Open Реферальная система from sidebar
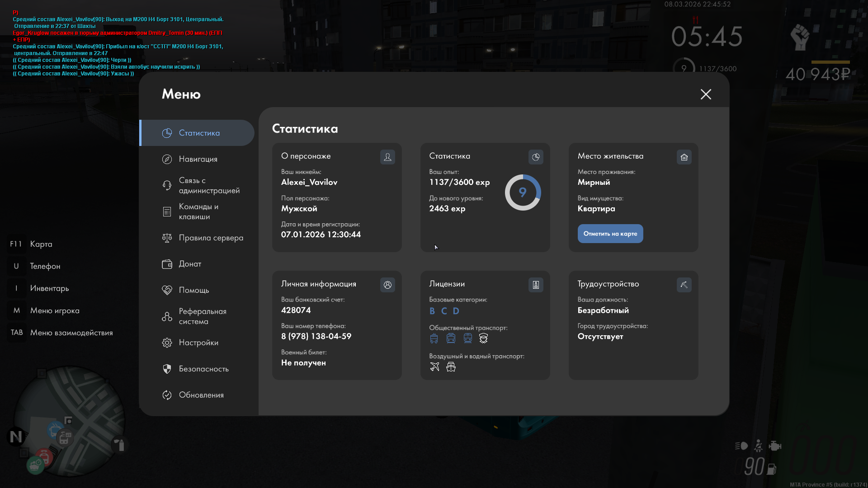 202,316
